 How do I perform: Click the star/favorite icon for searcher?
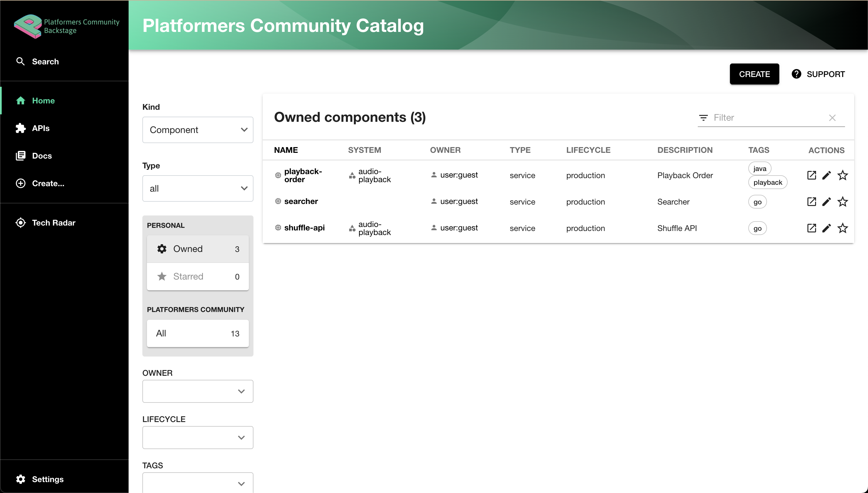(x=842, y=202)
